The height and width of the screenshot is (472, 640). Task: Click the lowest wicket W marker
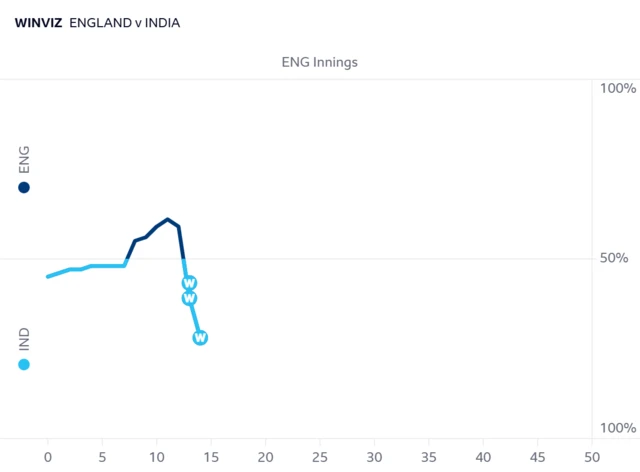coord(200,338)
